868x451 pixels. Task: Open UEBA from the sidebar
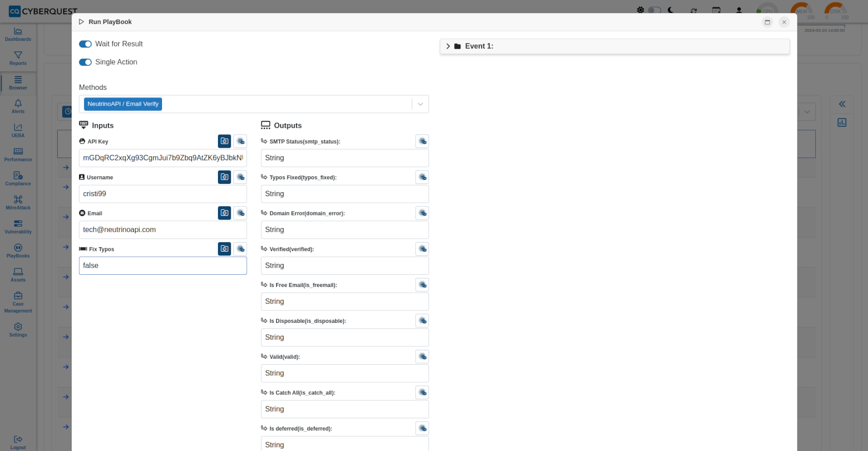[18, 130]
